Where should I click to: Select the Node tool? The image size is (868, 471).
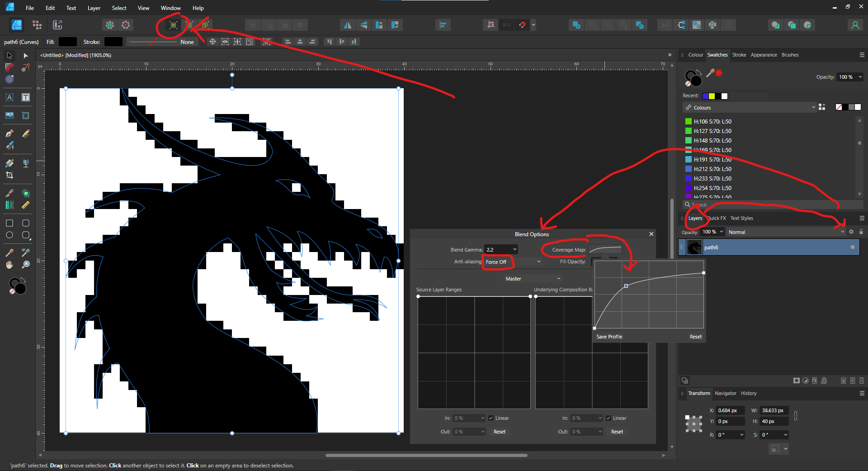coord(25,55)
